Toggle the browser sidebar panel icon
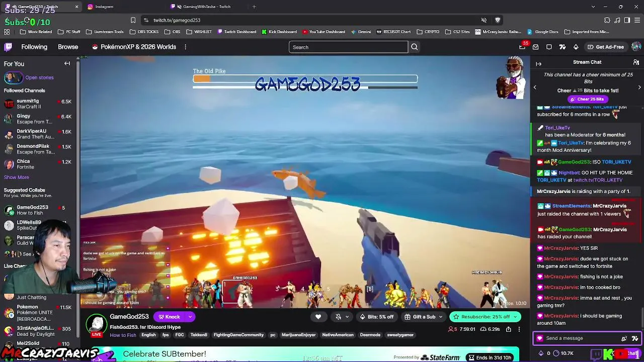 tap(627, 20)
